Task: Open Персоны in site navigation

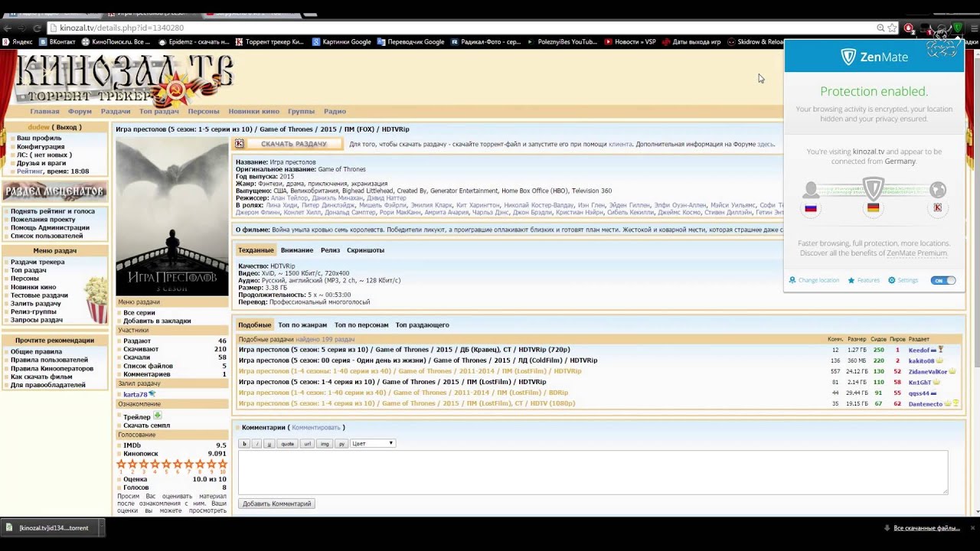Action: click(x=204, y=112)
